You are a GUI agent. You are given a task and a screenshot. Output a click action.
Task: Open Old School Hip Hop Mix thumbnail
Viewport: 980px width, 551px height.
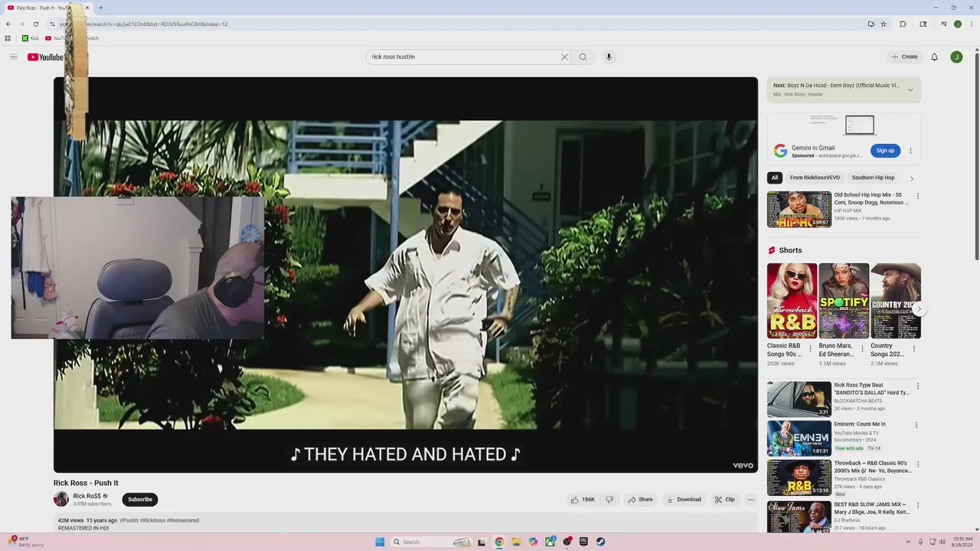point(799,209)
